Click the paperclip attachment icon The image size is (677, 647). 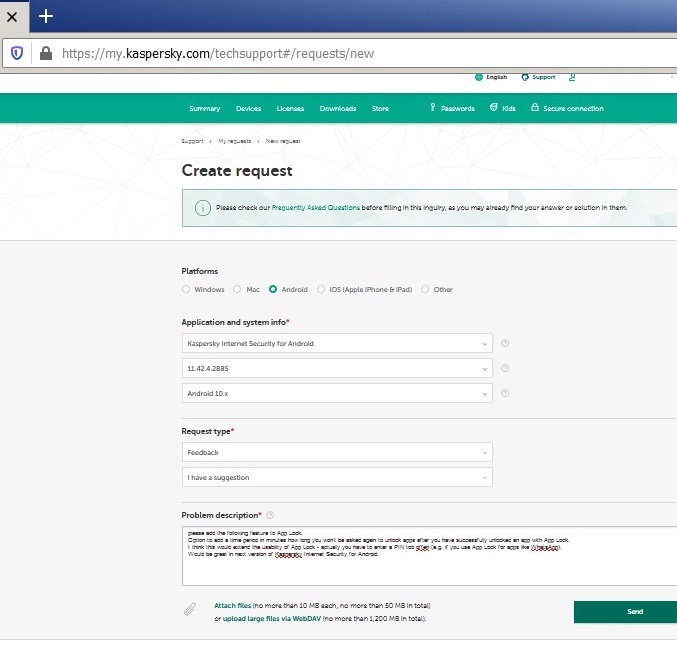pos(190,609)
